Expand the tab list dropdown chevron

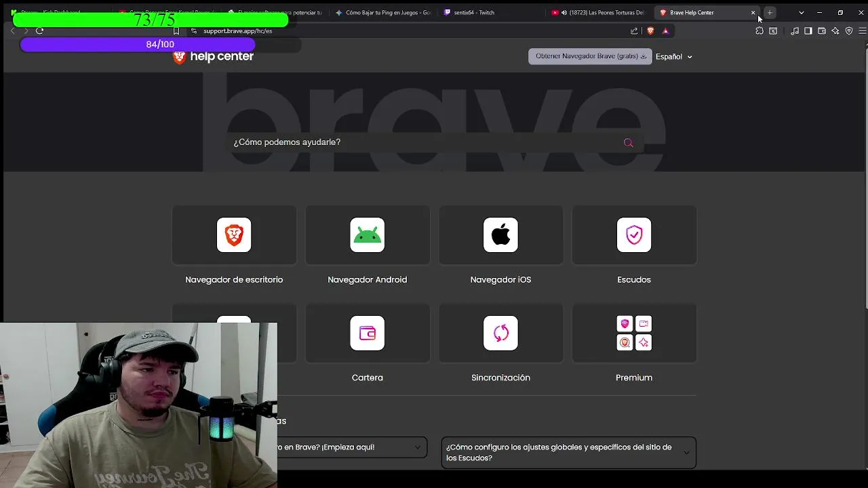coord(801,12)
